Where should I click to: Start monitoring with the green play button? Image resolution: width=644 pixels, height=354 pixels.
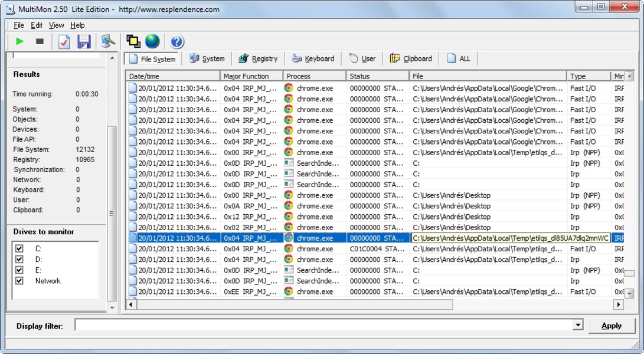tap(20, 41)
